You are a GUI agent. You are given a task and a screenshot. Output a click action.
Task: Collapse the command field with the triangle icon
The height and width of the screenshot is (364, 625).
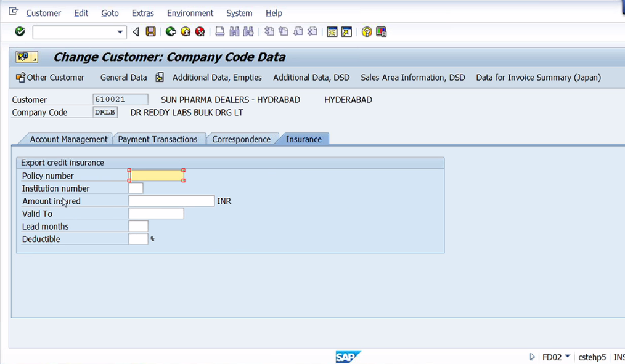[136, 32]
